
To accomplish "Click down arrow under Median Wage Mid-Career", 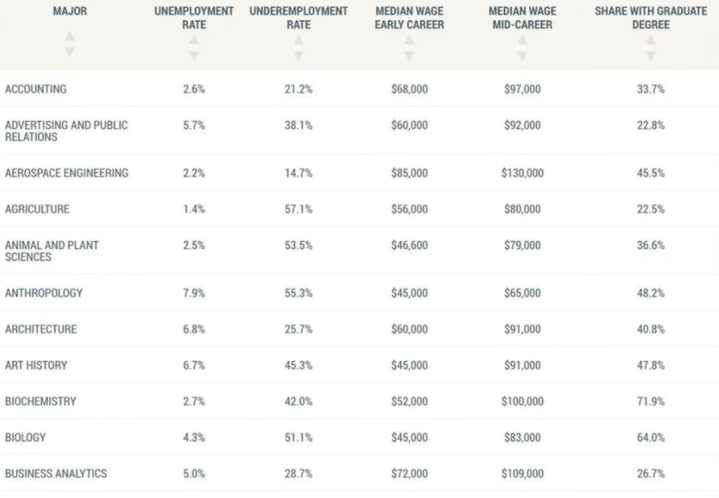I will coord(522,56).
